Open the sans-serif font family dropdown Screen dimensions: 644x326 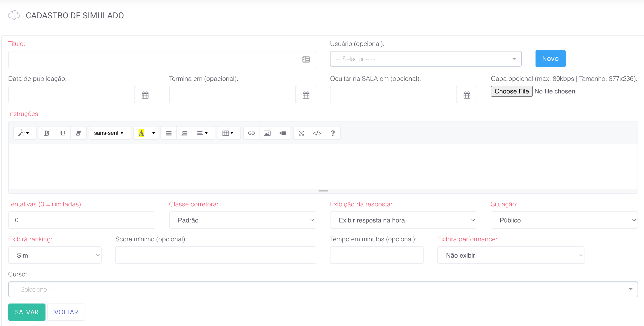(x=109, y=133)
